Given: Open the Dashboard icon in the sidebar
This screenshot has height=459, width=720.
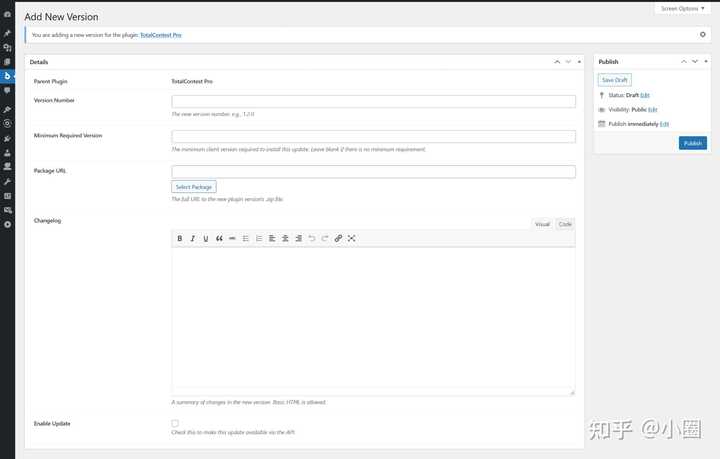Looking at the screenshot, I should tap(8, 16).
